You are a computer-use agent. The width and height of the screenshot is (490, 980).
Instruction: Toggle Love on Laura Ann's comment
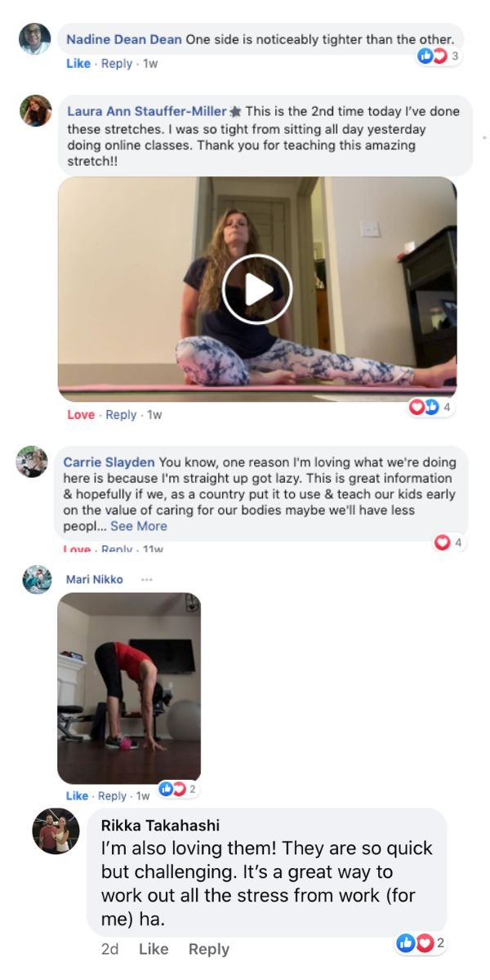(80, 415)
